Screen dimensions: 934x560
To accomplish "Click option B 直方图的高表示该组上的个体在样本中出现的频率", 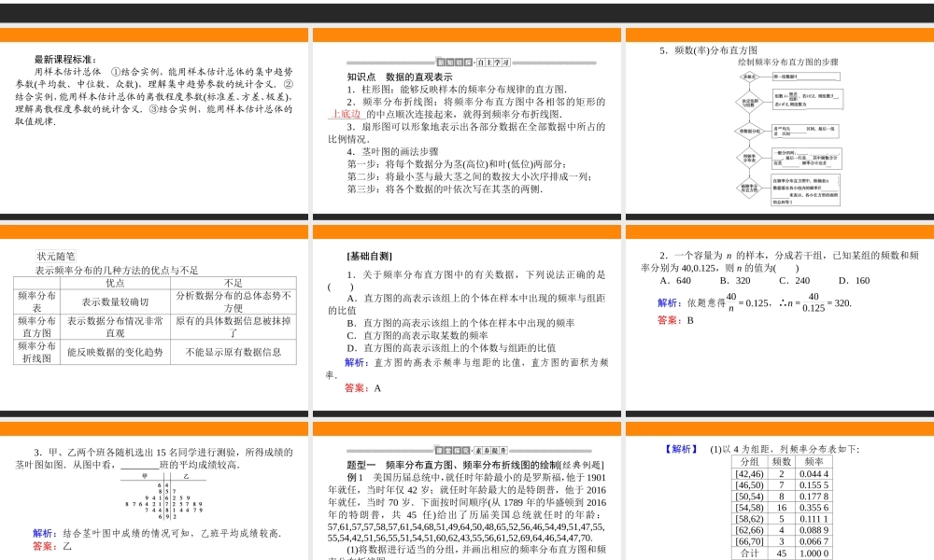I will click(x=460, y=323).
